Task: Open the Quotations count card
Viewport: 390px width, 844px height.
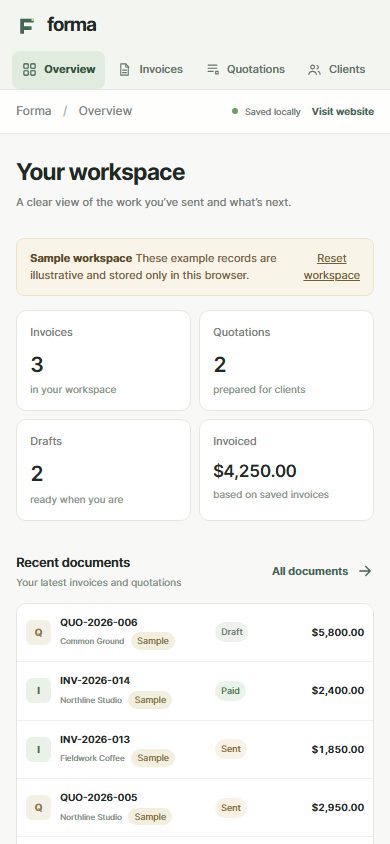Action: pos(286,361)
